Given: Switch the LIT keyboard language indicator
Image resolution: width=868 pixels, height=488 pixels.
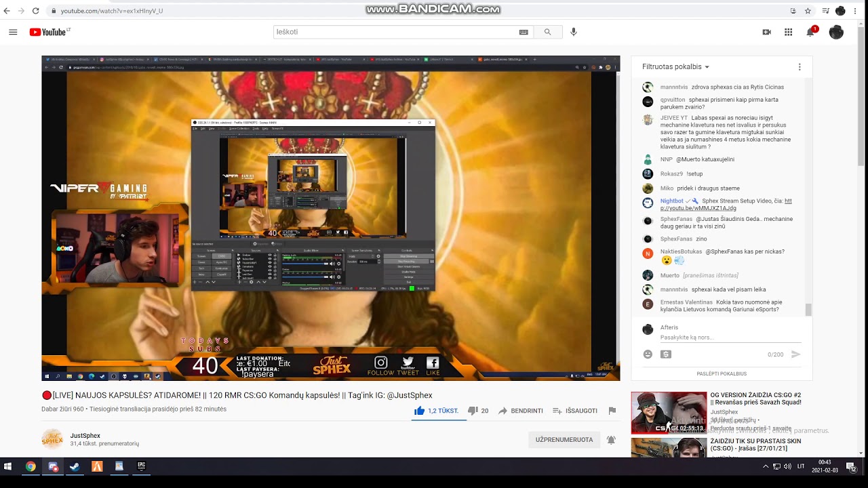Looking at the screenshot, I should pos(801,466).
